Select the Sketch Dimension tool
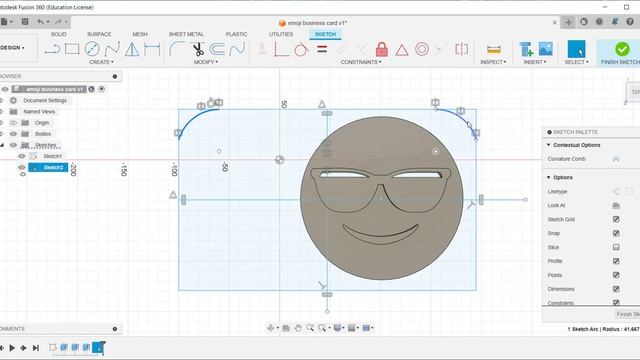 click(152, 49)
